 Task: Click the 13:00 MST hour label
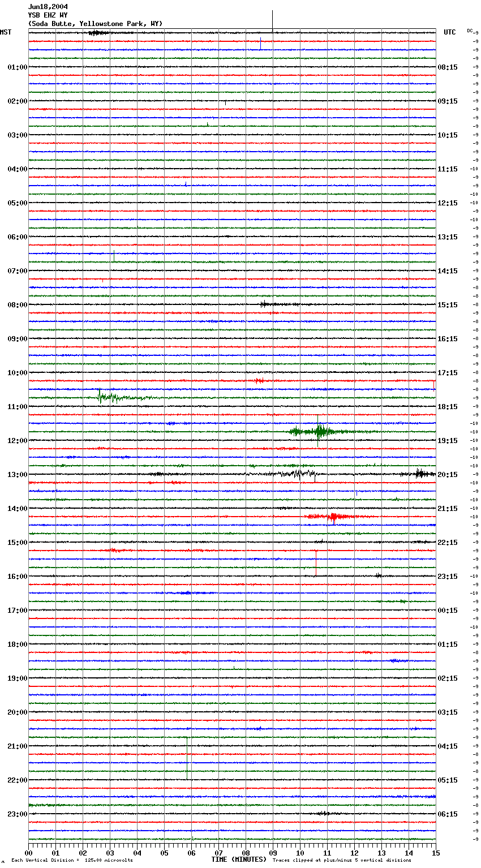[x=18, y=475]
